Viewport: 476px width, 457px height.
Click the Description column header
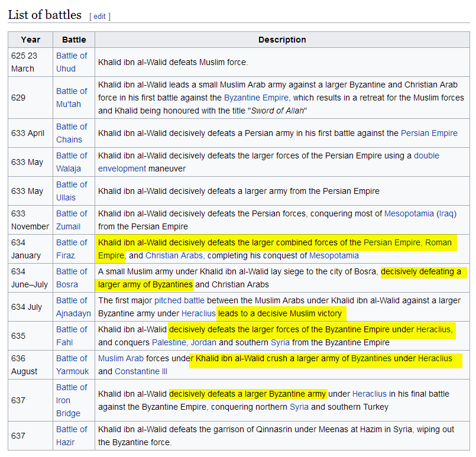282,40
